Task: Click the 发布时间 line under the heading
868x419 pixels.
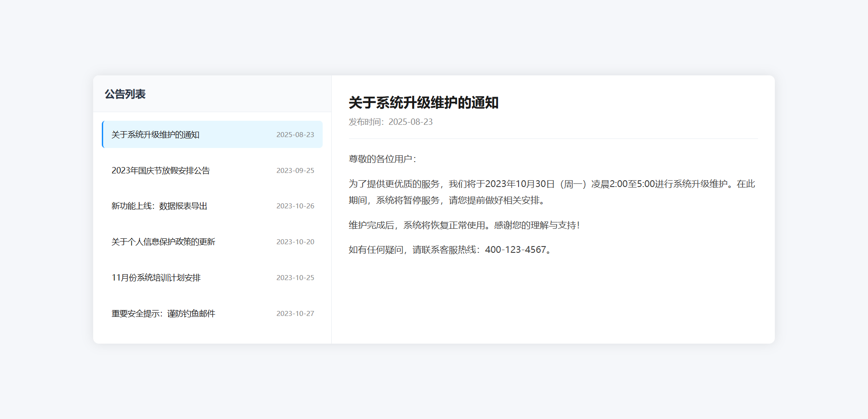Action: (x=390, y=122)
